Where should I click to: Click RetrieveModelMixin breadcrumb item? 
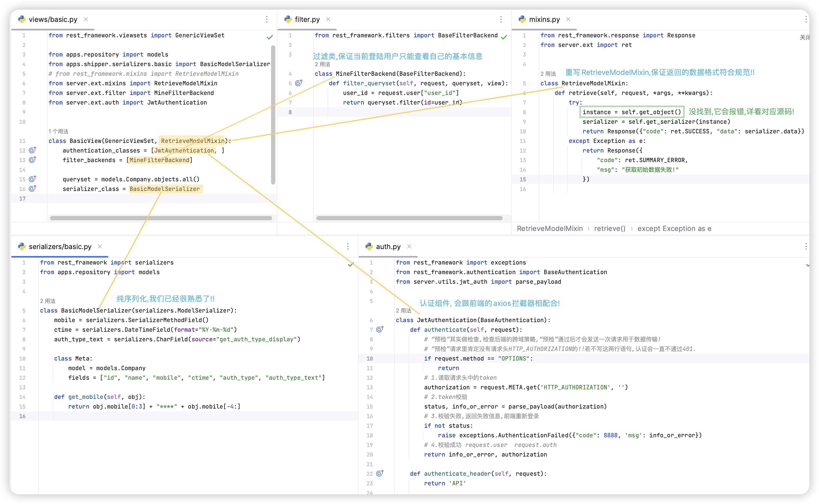coord(550,228)
